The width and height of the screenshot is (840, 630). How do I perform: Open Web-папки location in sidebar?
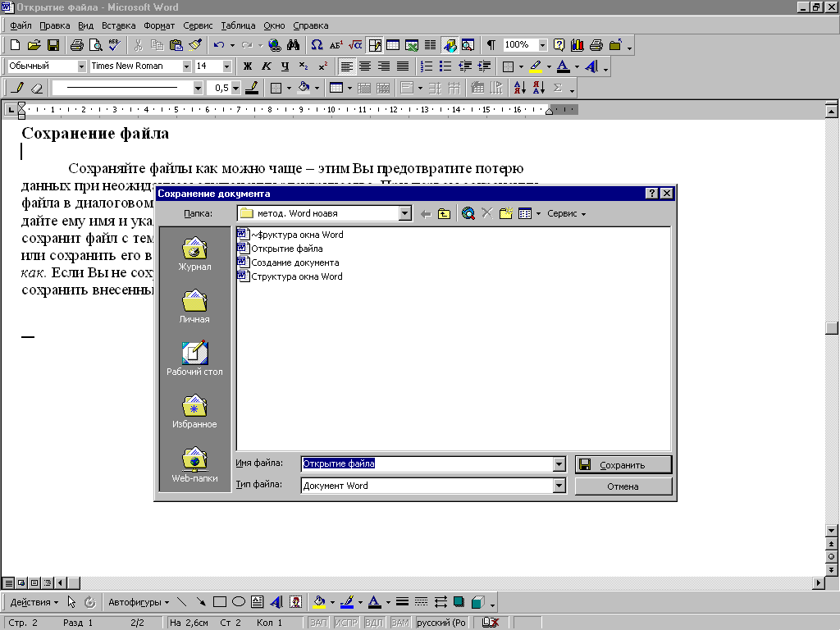[x=194, y=464]
